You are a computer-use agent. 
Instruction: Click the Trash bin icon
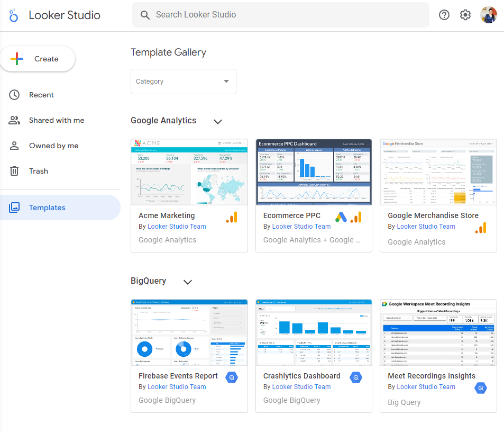tap(14, 171)
